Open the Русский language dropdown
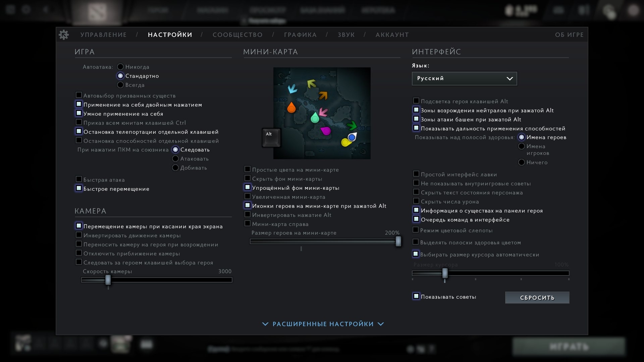 pos(464,78)
